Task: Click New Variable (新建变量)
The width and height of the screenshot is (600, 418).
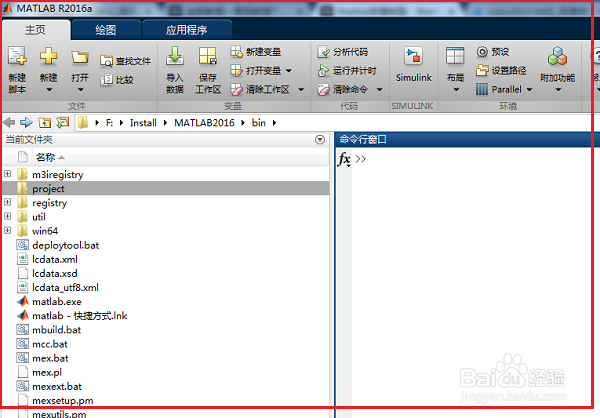Action: point(256,52)
